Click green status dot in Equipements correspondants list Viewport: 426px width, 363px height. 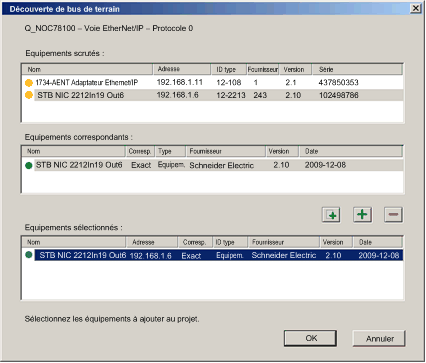[29, 165]
